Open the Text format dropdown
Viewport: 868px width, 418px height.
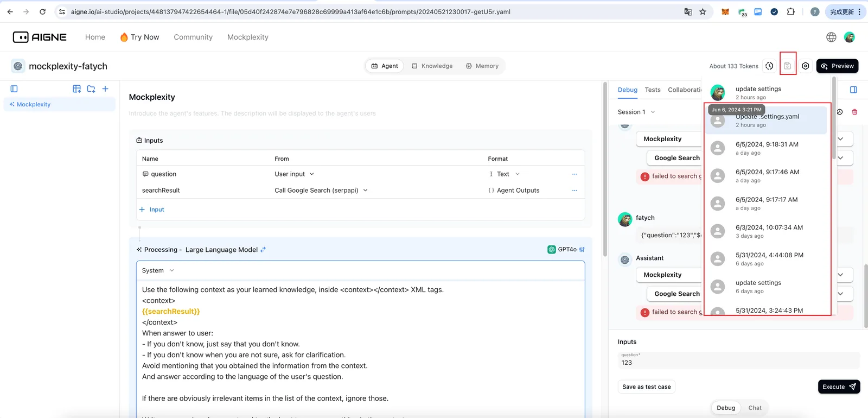pyautogui.click(x=505, y=174)
